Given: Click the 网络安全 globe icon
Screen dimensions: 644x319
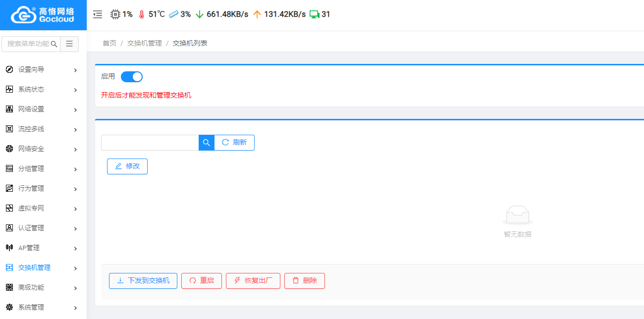Looking at the screenshot, I should (9, 149).
